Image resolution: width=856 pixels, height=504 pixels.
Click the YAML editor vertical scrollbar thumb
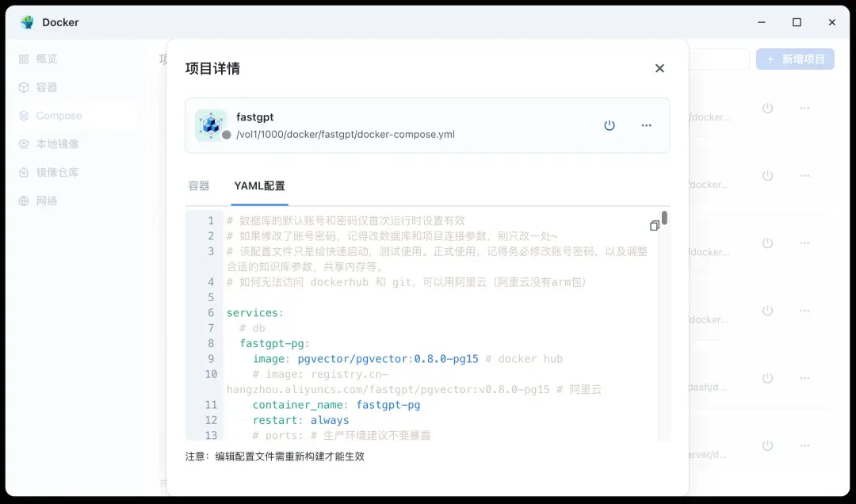664,218
